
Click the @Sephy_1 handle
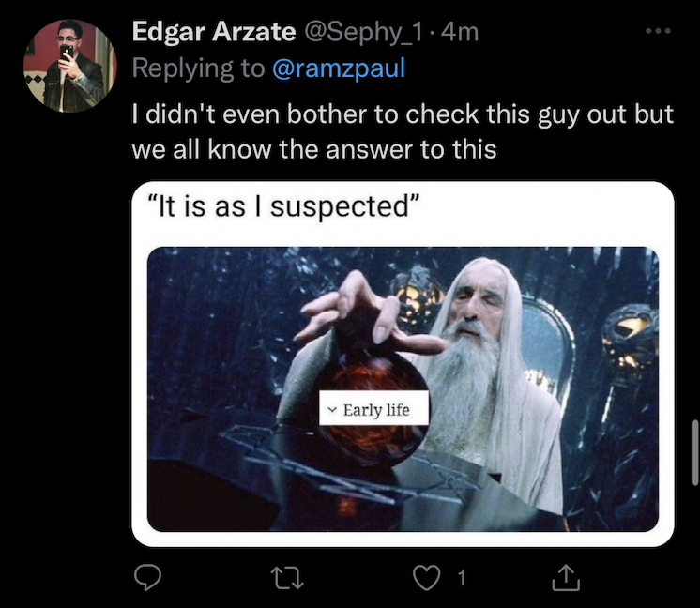tap(363, 32)
